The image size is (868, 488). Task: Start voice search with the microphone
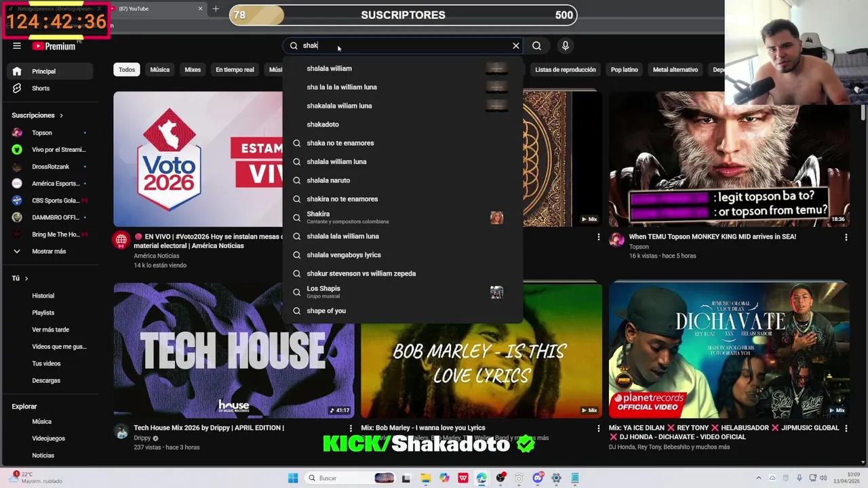click(566, 45)
